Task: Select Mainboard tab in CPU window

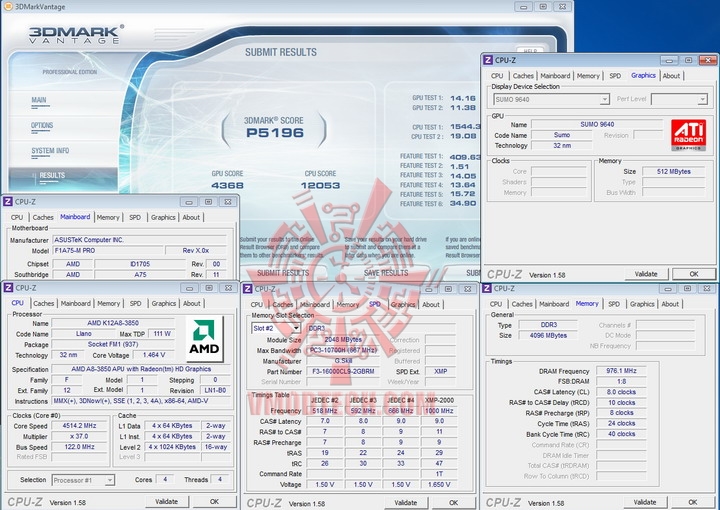Action: (x=76, y=303)
